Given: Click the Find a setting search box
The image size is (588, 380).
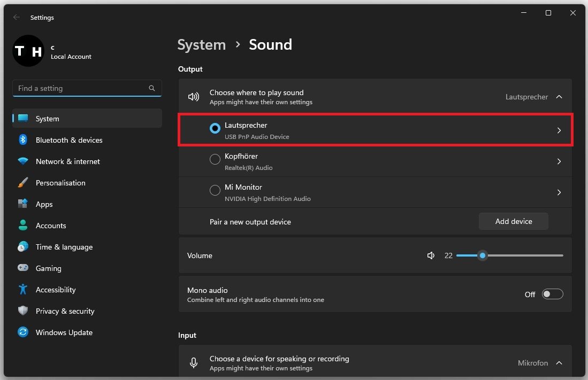Looking at the screenshot, I should [x=80, y=88].
